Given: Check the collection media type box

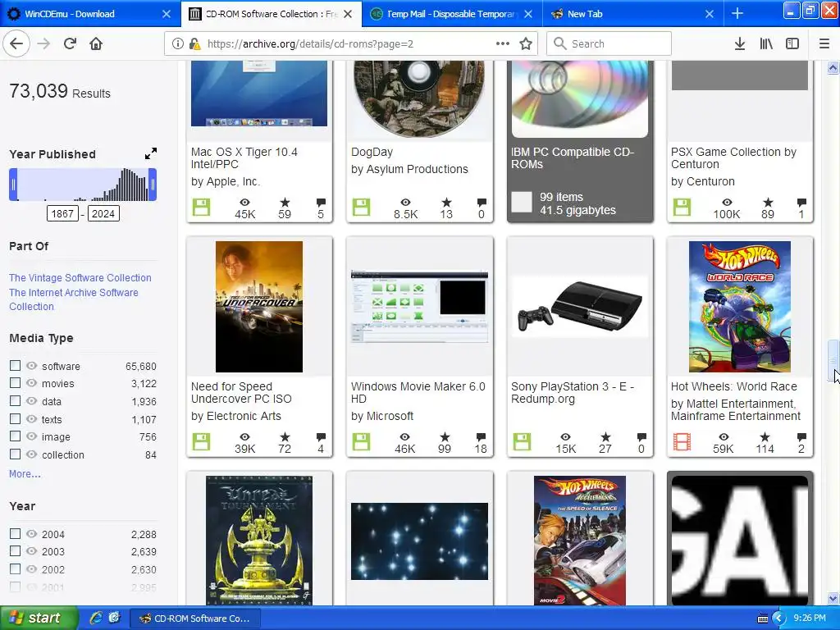Looking at the screenshot, I should 15,454.
